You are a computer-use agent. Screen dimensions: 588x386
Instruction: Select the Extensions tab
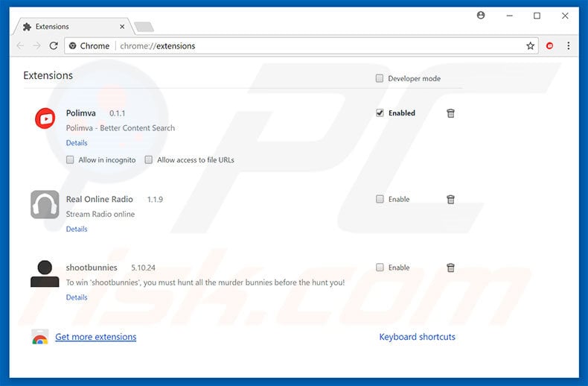[73, 27]
